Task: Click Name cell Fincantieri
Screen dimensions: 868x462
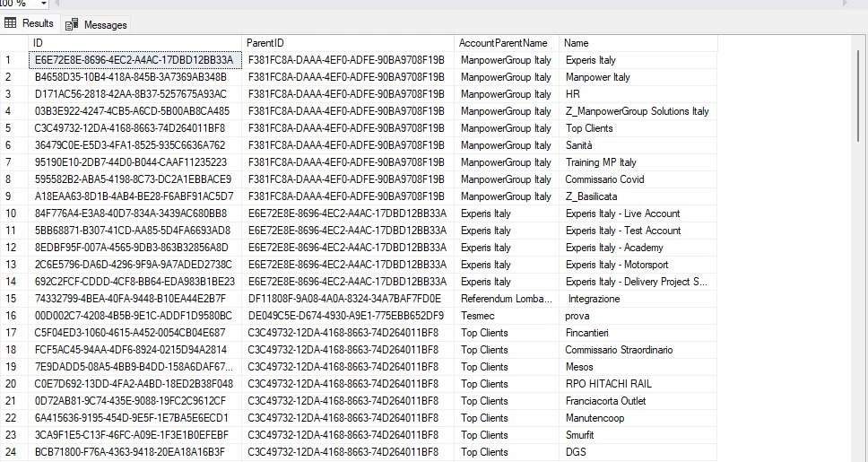Action: pyautogui.click(x=638, y=333)
